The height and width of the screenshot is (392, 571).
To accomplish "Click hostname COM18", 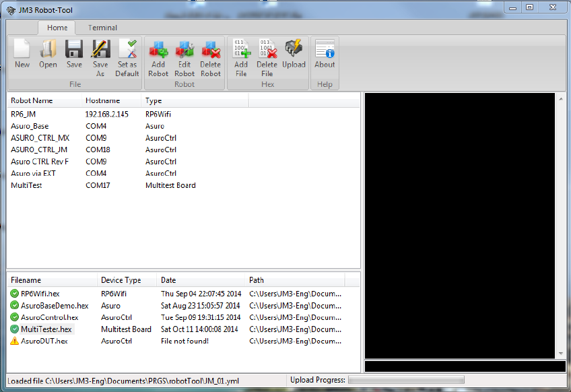I will click(98, 150).
